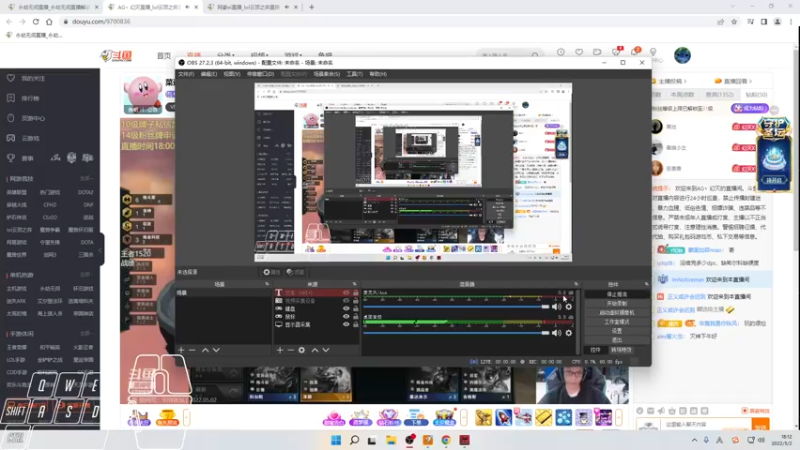Image resolution: width=800 pixels, height=450 pixels.
Task: Move scene up with arrow icon
Action: (205, 350)
